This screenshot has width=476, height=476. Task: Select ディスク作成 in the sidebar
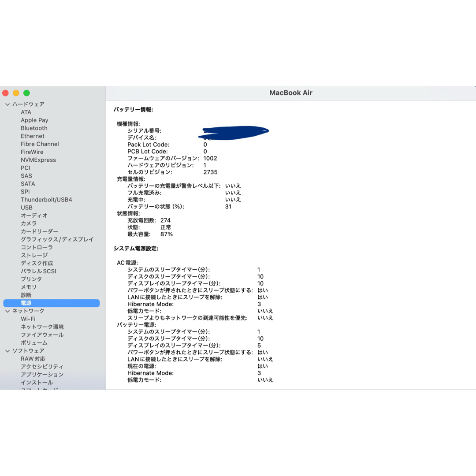(x=37, y=263)
